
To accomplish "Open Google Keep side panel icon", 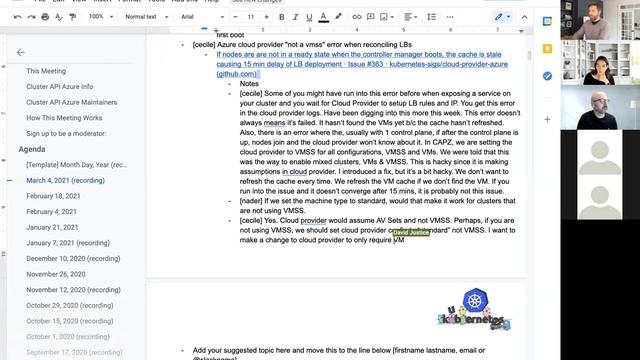I will click(547, 49).
